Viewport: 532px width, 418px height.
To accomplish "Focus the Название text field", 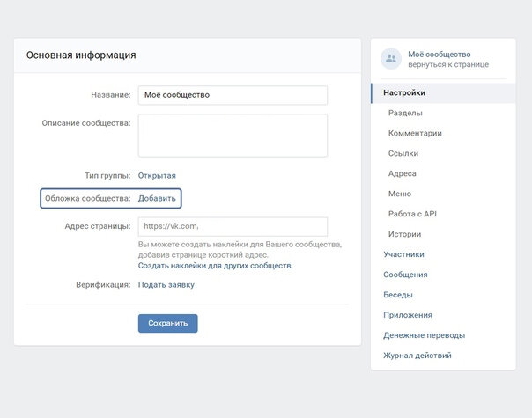I will (233, 95).
